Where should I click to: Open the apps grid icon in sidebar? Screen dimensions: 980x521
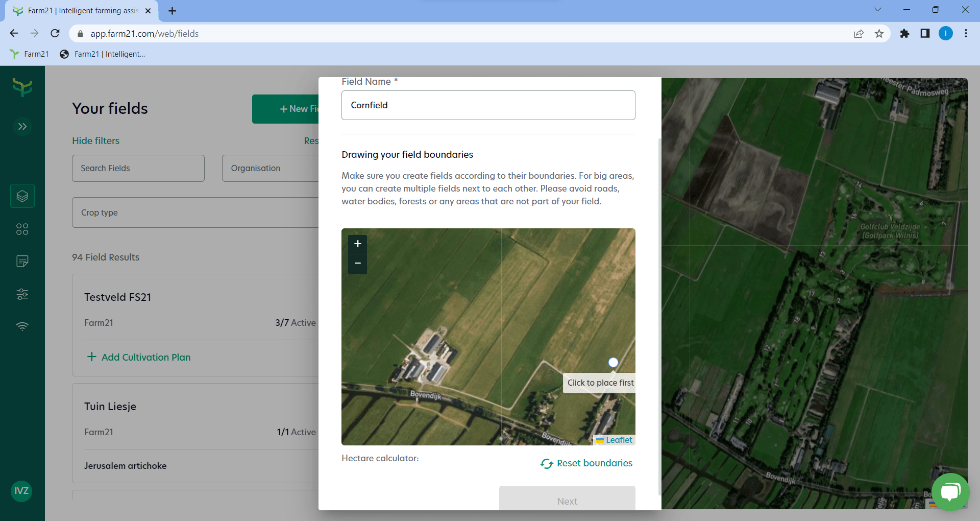[x=22, y=229]
